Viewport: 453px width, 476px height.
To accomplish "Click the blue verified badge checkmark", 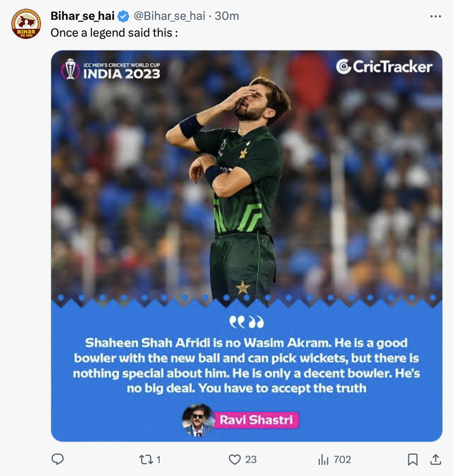I will click(x=123, y=16).
